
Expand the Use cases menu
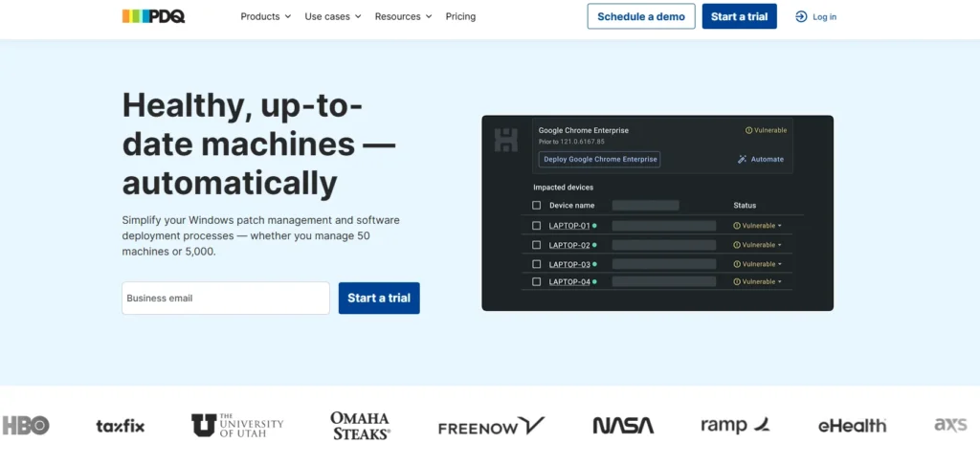click(333, 17)
